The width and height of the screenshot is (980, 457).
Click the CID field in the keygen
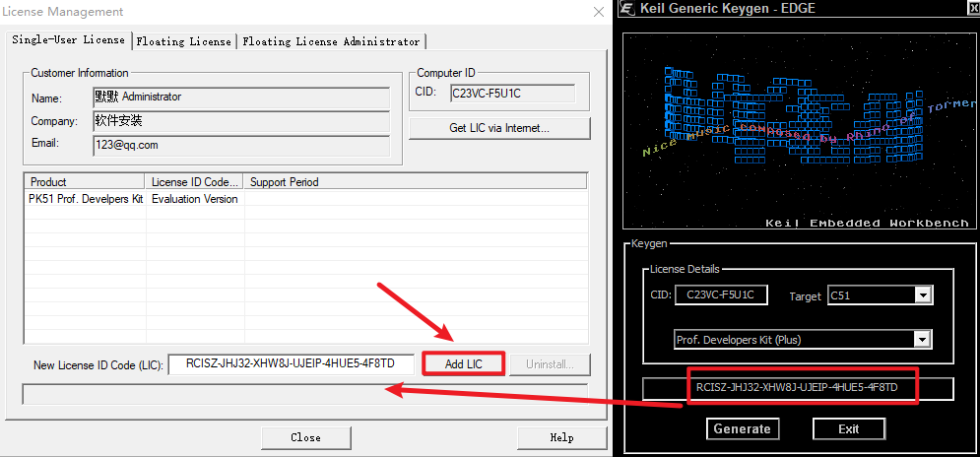click(721, 295)
